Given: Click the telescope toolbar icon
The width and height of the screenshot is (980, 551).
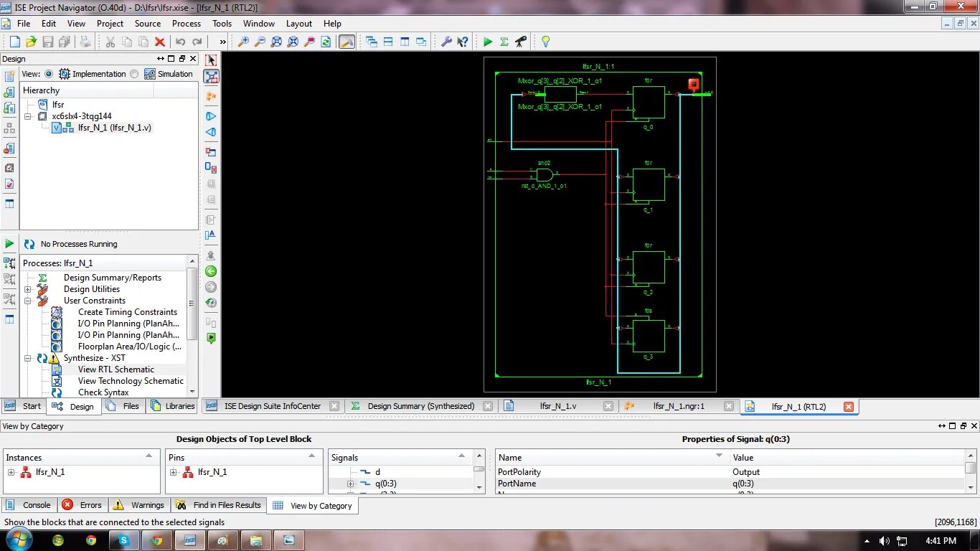Looking at the screenshot, I should tap(521, 42).
